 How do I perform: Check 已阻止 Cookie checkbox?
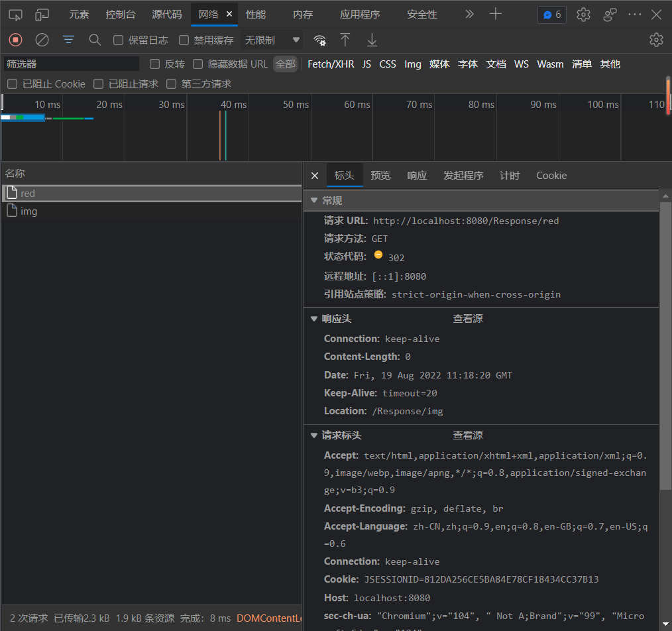pos(13,84)
